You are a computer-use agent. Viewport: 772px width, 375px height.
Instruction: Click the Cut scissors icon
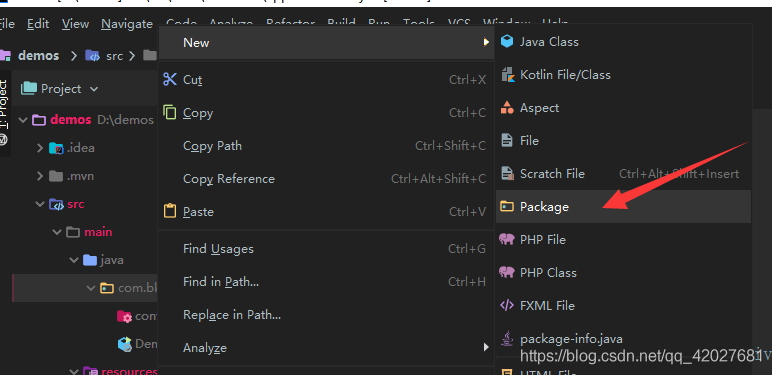(x=170, y=79)
